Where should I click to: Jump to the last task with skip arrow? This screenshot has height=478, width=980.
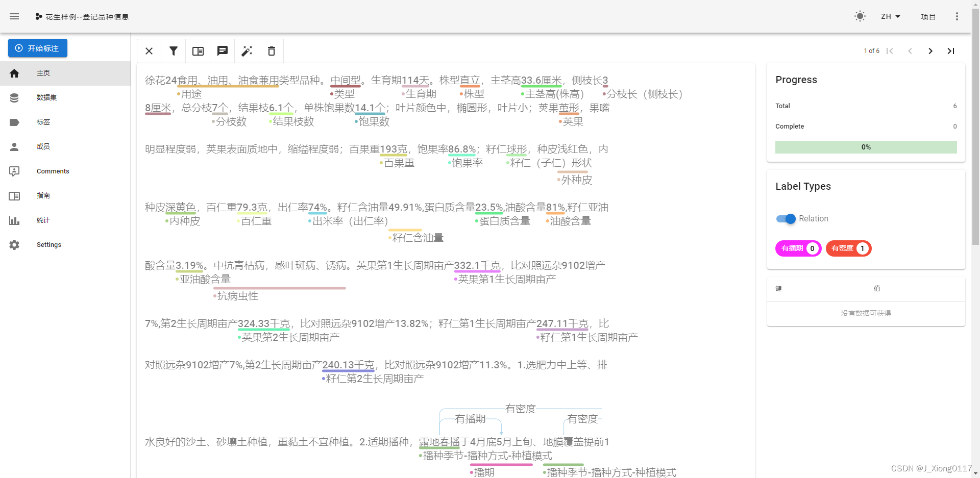coord(950,51)
